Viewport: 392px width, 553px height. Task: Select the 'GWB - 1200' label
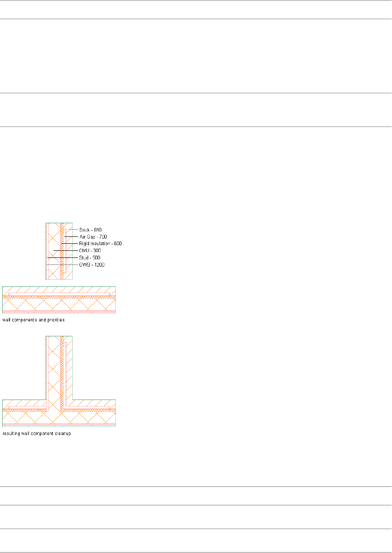click(92, 264)
